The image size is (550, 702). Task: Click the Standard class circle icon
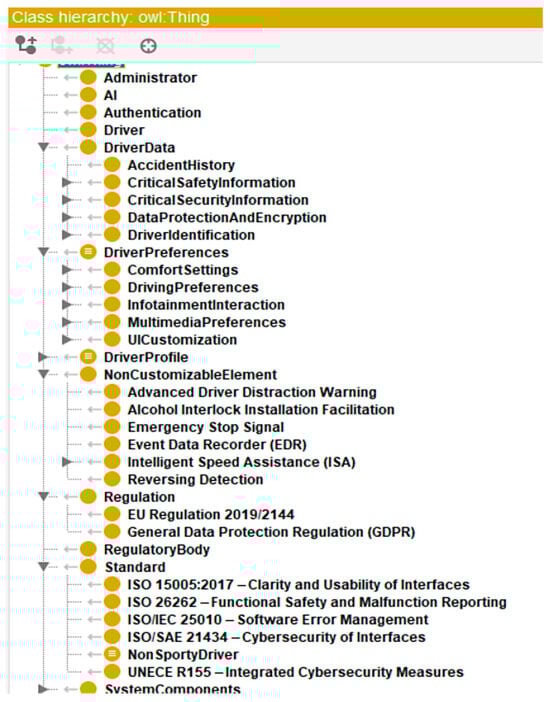coord(88,567)
